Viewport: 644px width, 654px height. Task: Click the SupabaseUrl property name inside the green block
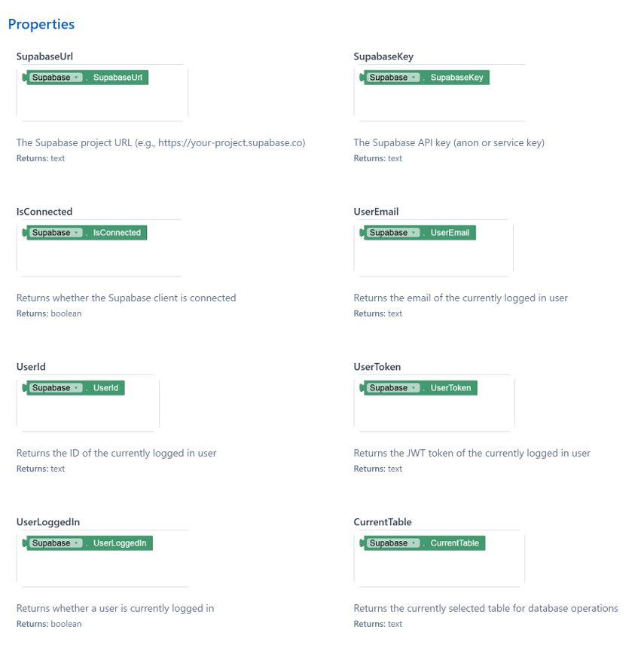(118, 78)
